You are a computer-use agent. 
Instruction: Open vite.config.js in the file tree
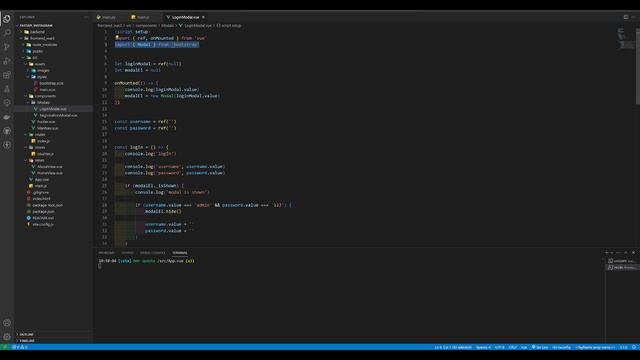(42, 224)
